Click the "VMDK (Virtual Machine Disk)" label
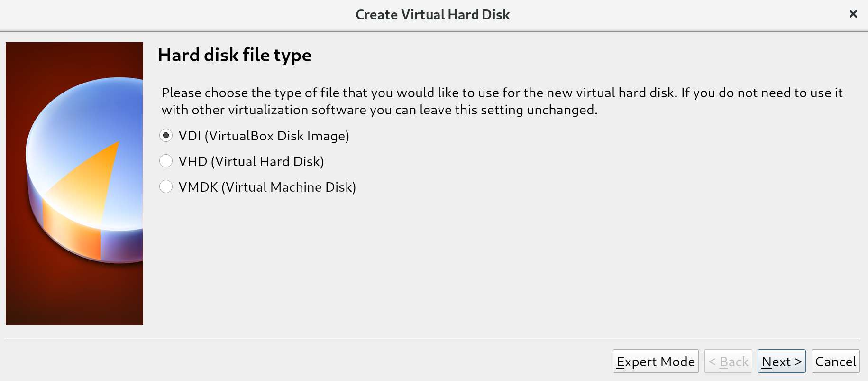Image resolution: width=868 pixels, height=381 pixels. (267, 187)
